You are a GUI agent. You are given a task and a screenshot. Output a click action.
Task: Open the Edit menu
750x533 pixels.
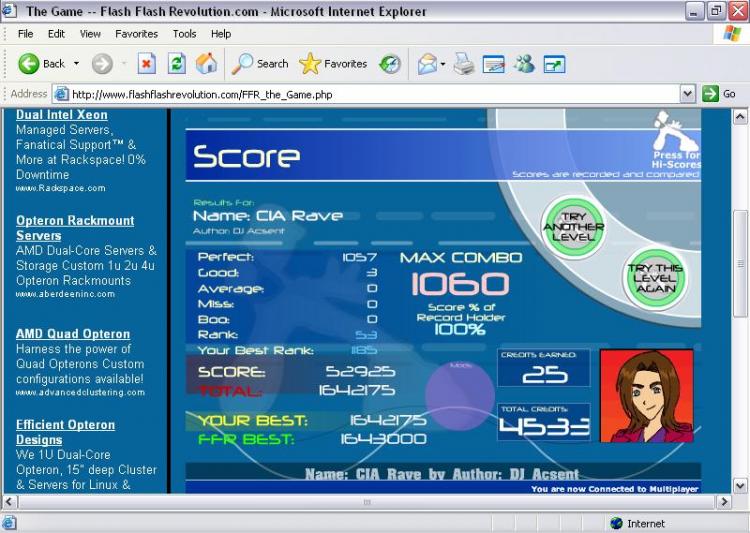coord(56,34)
